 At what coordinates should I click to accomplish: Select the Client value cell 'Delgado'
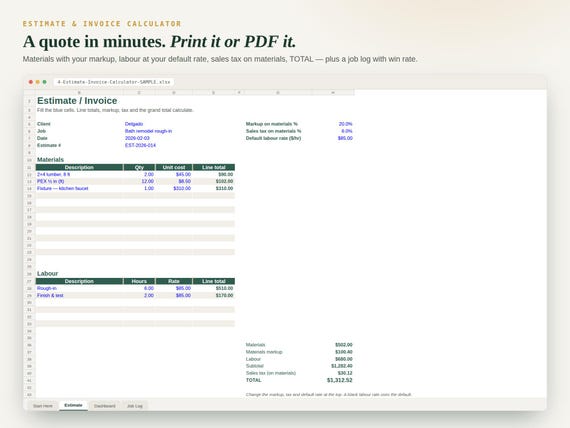point(134,124)
